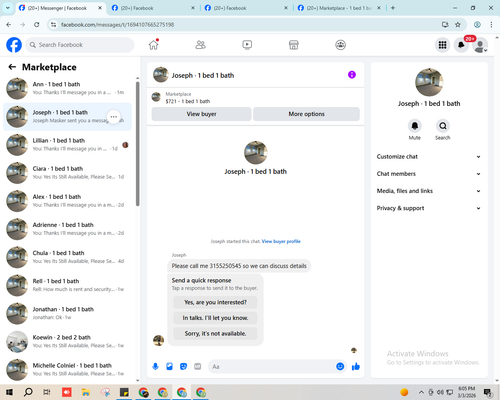The height and width of the screenshot is (400, 500).
Task: Open the Friends icon in top navigation
Action: (200, 45)
